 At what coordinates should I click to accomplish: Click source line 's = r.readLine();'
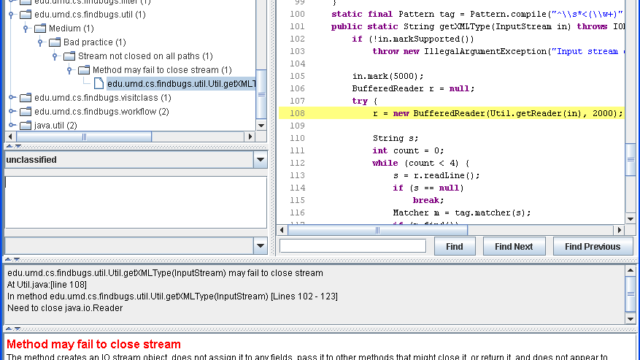click(x=436, y=176)
